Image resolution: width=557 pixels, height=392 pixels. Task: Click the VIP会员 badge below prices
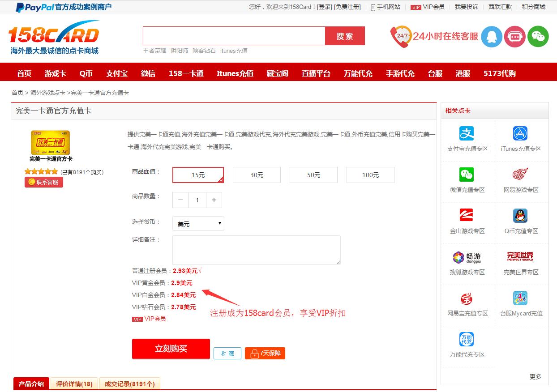click(x=149, y=319)
